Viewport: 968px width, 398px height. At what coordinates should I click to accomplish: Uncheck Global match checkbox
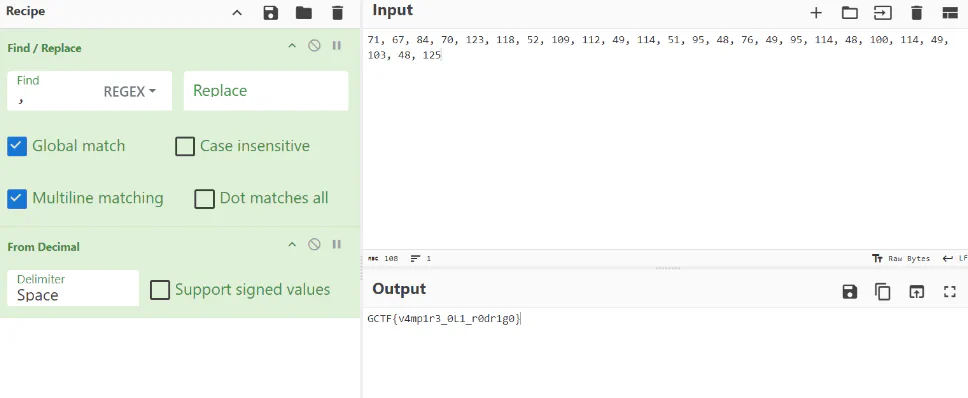coord(17,146)
